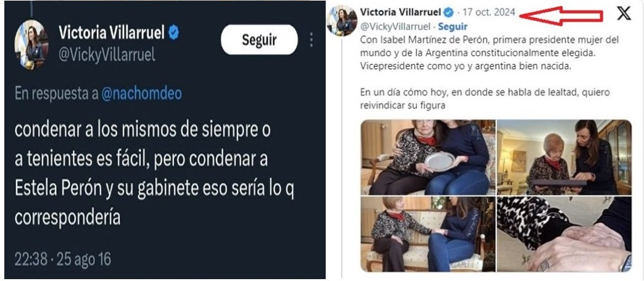Open Victoria Villarruel avatar on dark tweet
Viewport: 644px width, 281px height.
click(31, 44)
